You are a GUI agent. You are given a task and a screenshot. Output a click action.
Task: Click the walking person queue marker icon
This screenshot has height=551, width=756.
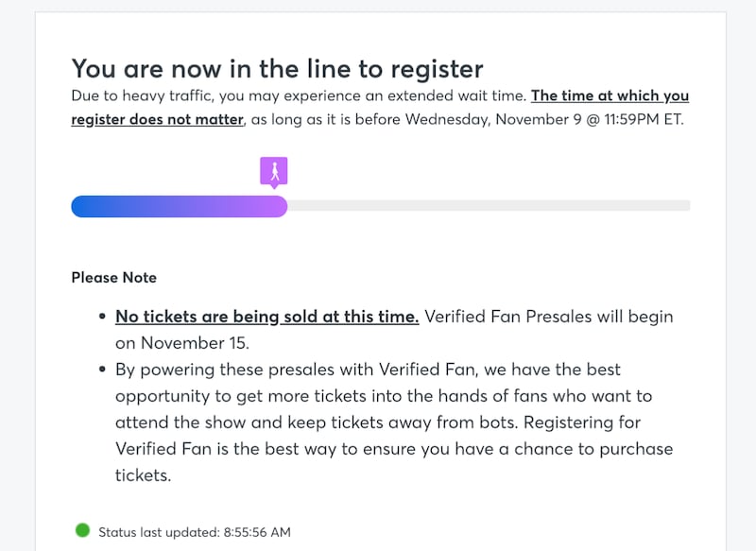[x=274, y=171]
